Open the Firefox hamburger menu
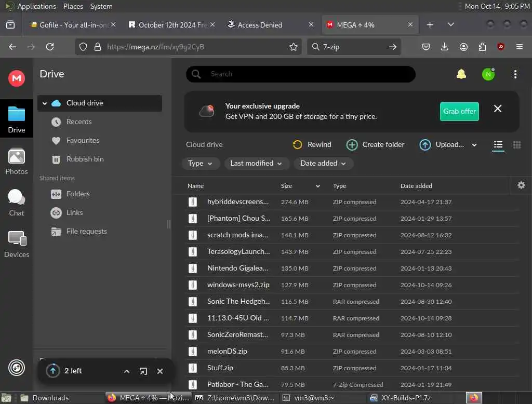This screenshot has width=532, height=404. [x=519, y=47]
